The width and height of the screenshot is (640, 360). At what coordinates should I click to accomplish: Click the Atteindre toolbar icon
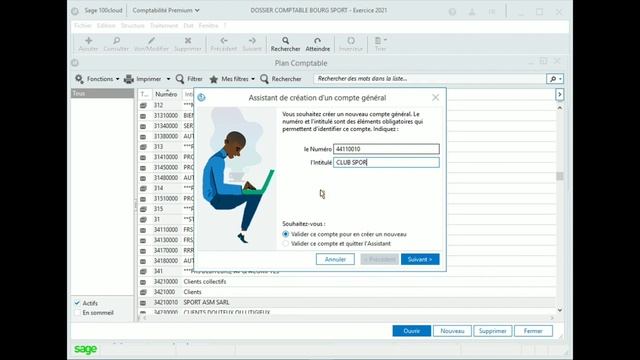[318, 40]
